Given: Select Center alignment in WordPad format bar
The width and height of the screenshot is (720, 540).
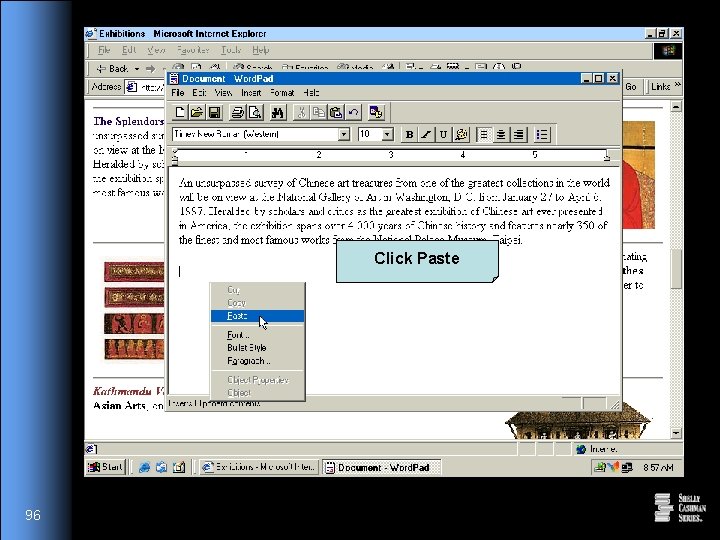Looking at the screenshot, I should click(x=501, y=135).
